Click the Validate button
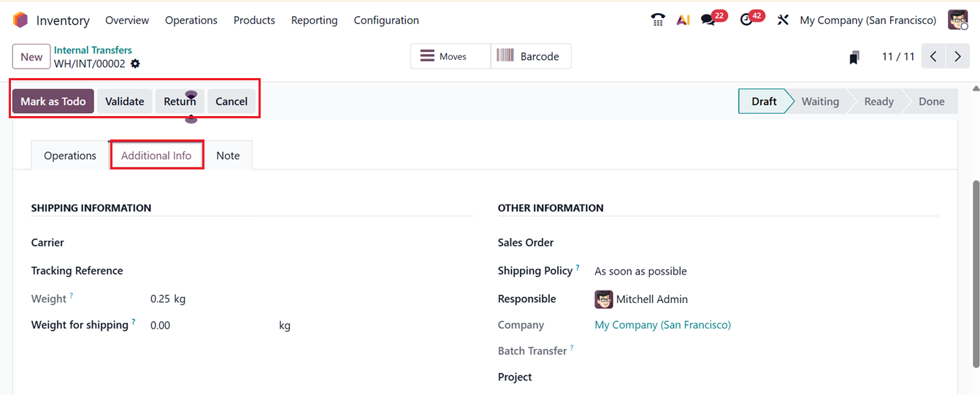Image resolution: width=980 pixels, height=395 pixels. pyautogui.click(x=125, y=101)
